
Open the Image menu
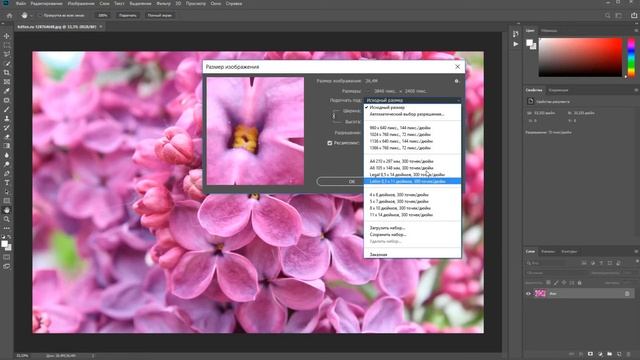[x=80, y=4]
